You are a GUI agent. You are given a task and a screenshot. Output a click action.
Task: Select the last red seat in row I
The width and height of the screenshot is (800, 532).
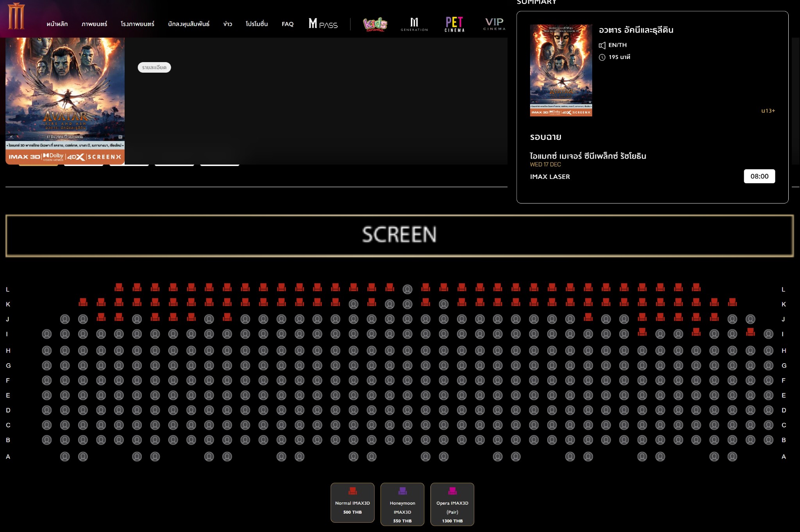click(750, 332)
